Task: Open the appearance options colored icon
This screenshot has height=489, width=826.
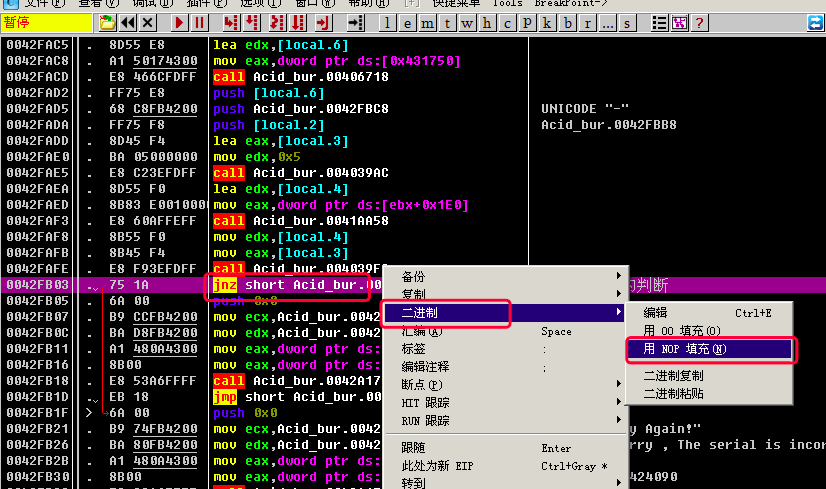Action: 680,23
